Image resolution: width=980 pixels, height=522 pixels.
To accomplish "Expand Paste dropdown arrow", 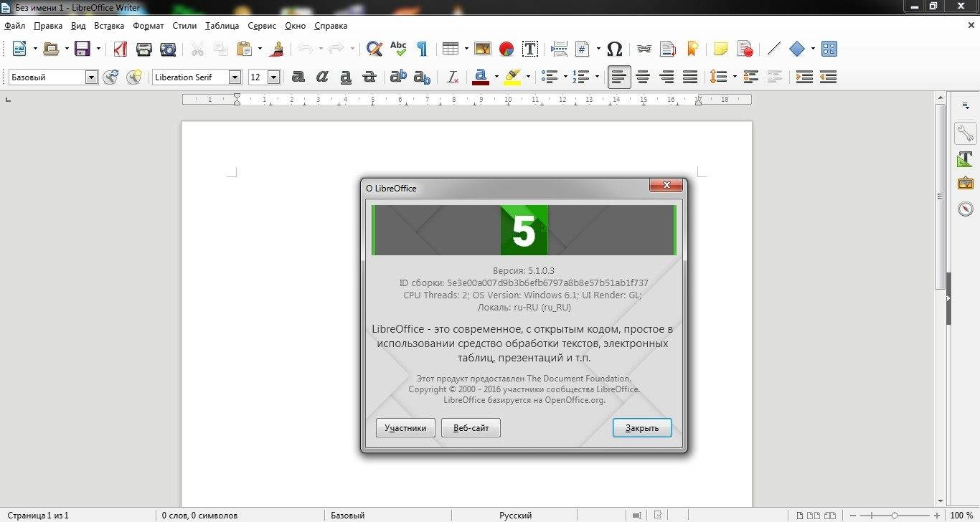I will click(260, 49).
